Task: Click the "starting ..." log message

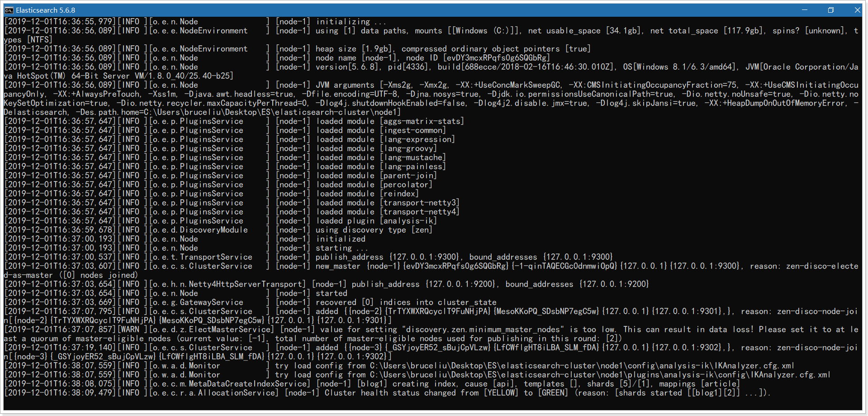Action: [x=342, y=248]
